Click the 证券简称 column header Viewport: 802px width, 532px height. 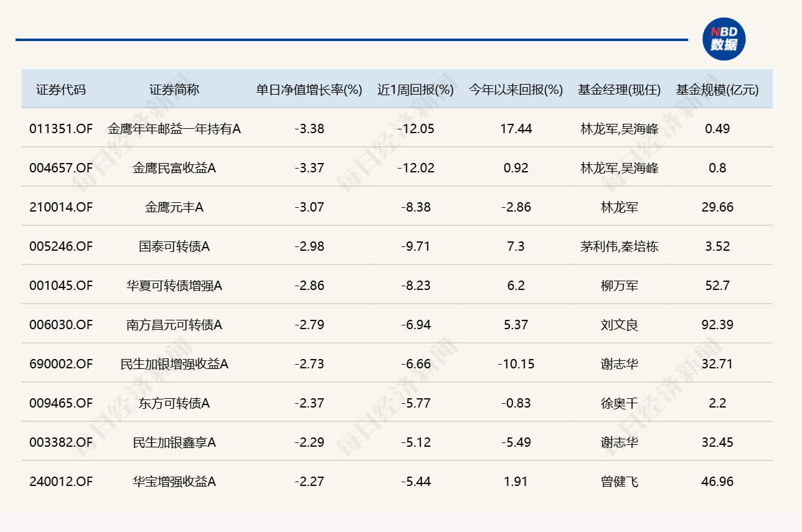[174, 90]
